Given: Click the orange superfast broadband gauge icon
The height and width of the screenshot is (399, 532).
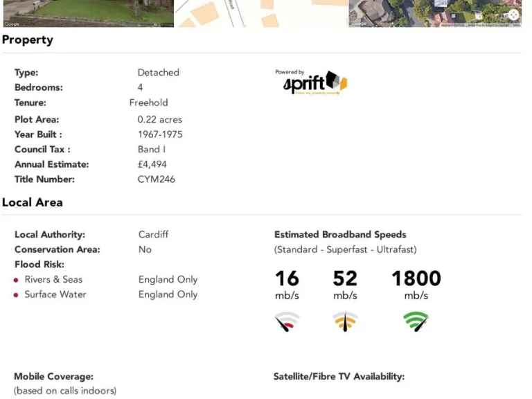Looking at the screenshot, I should click(345, 321).
